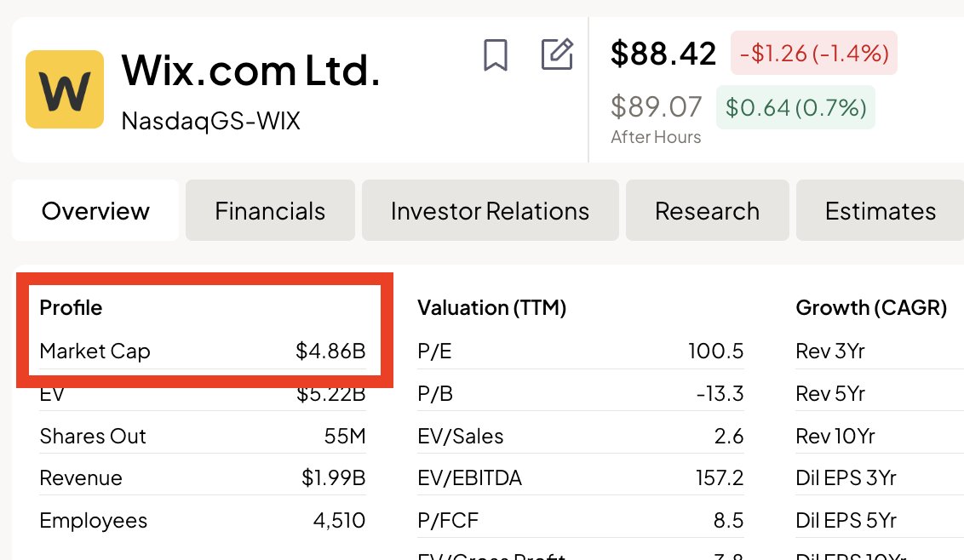Select the EV/EBITDA 157.2 row
Viewport: 964px width, 560px height.
point(580,478)
